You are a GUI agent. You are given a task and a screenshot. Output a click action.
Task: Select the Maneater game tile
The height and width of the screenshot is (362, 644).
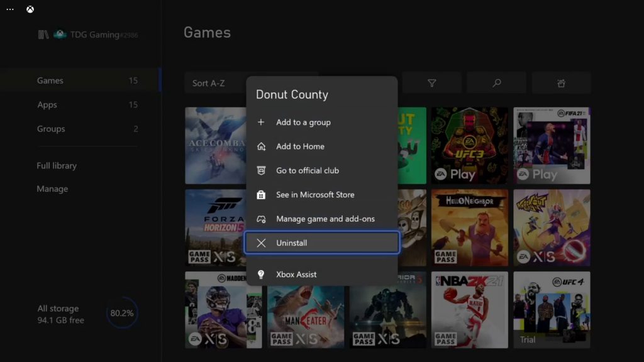[306, 317]
